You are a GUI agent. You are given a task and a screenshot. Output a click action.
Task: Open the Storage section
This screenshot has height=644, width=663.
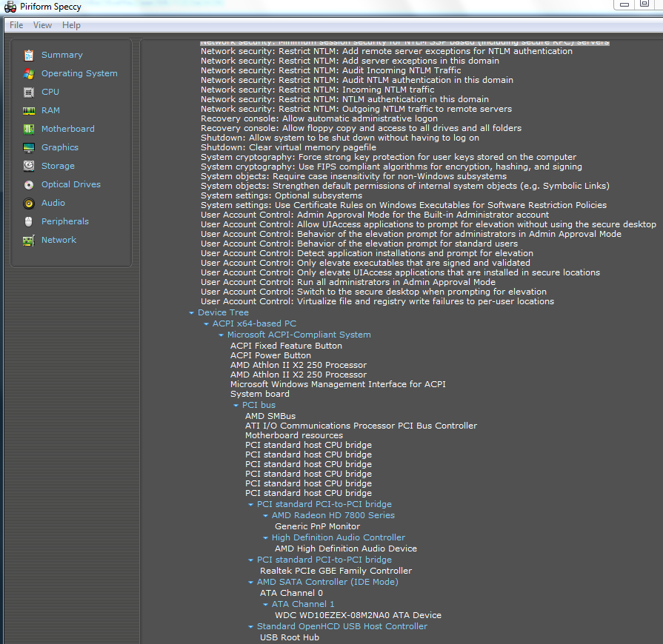click(x=58, y=166)
